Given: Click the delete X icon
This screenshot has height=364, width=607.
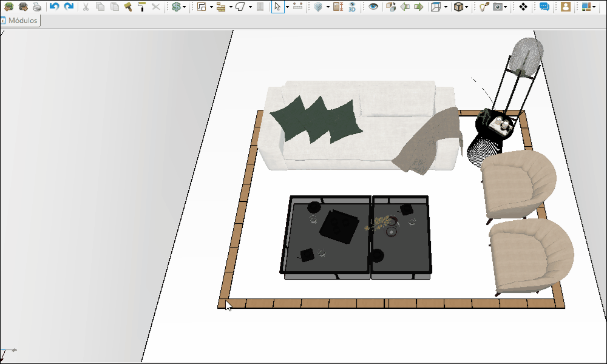Looking at the screenshot, I should [155, 7].
